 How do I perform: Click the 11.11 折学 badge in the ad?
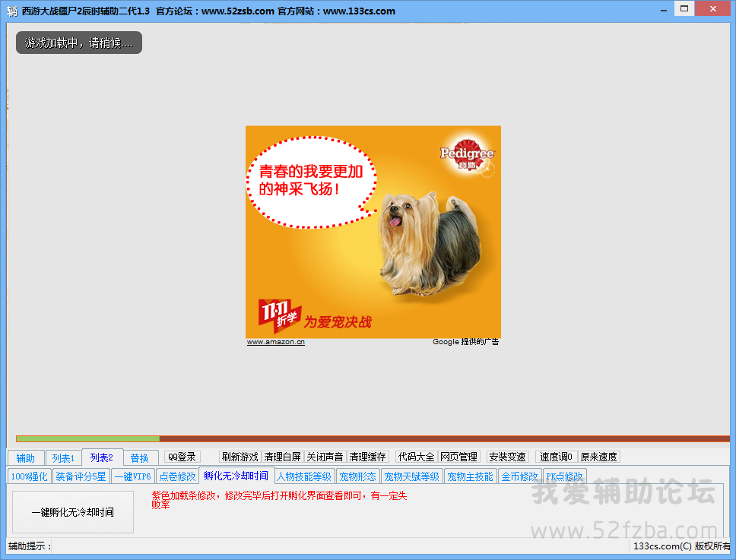point(279,315)
